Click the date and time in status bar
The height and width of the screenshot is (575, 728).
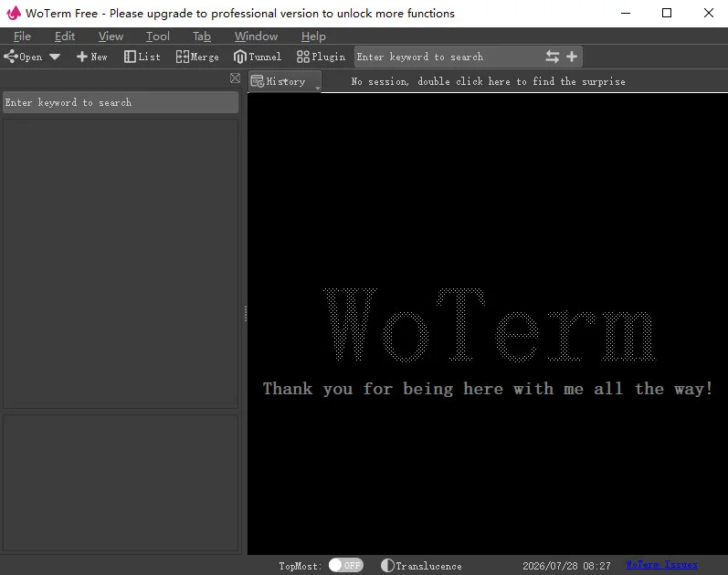click(566, 566)
